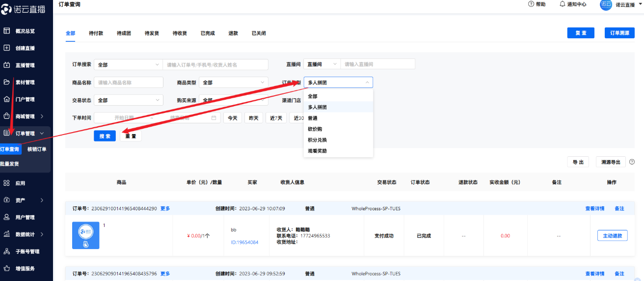Choose 砍价购 in the order type list
The width and height of the screenshot is (644, 281).
pos(338,129)
